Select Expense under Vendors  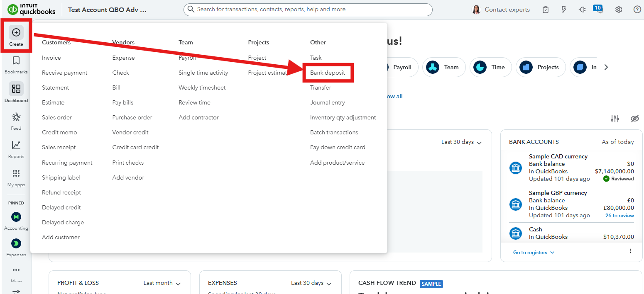(x=123, y=58)
